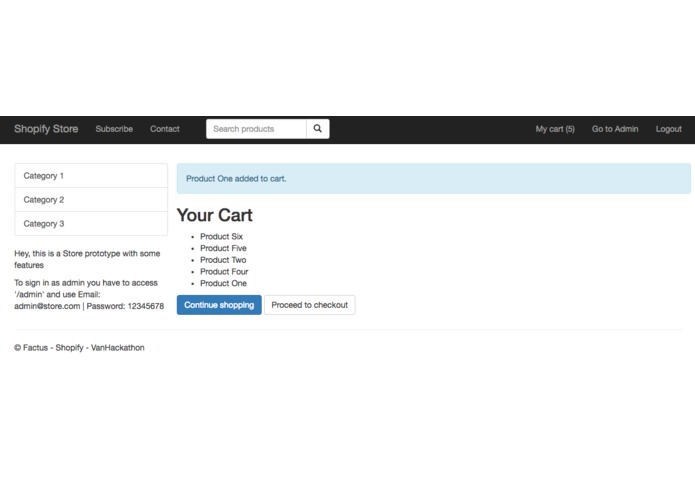695x494 pixels.
Task: Select Category 3 in sidebar
Action: (91, 224)
